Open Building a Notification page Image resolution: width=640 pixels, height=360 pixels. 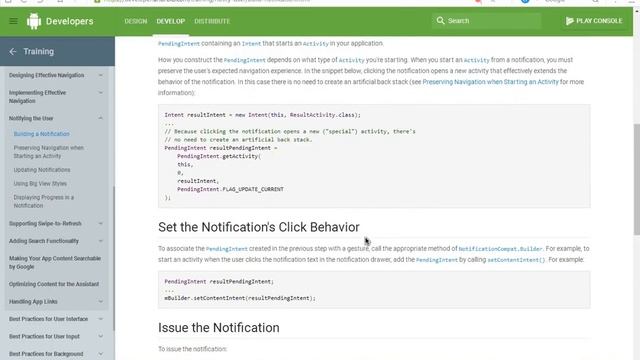click(x=42, y=134)
